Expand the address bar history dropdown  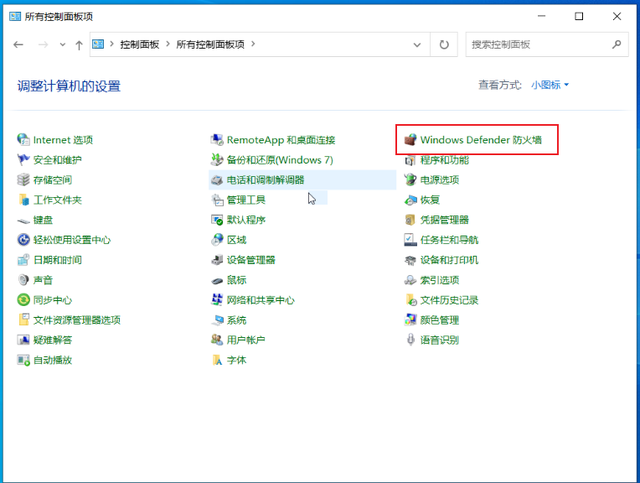point(417,45)
